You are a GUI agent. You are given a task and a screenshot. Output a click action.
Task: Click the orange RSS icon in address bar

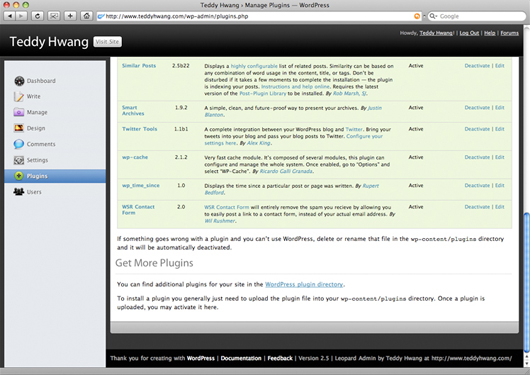pos(417,16)
